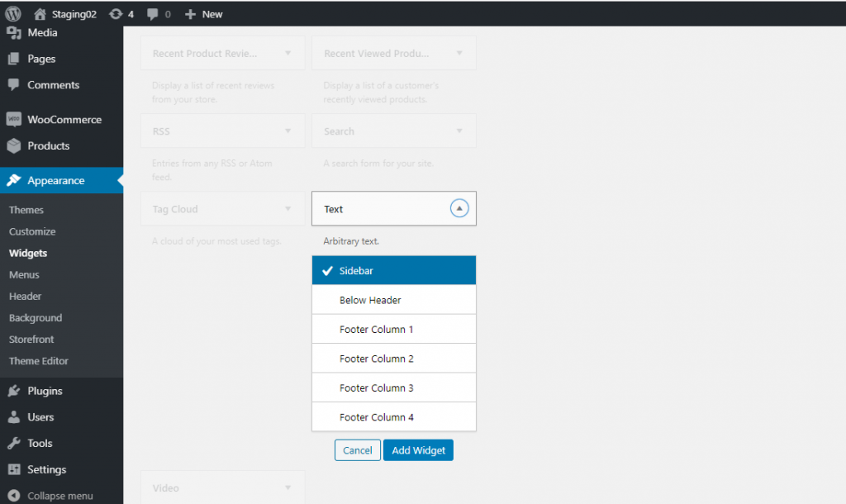Click the Appearance paintbrush icon
Viewport: 846px width, 504px height.
click(x=14, y=180)
